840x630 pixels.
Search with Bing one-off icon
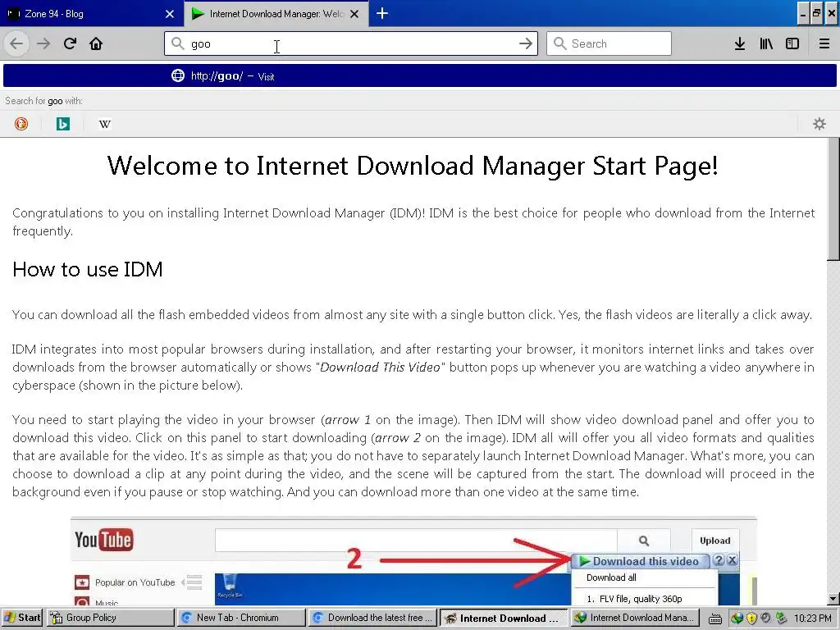pos(62,124)
